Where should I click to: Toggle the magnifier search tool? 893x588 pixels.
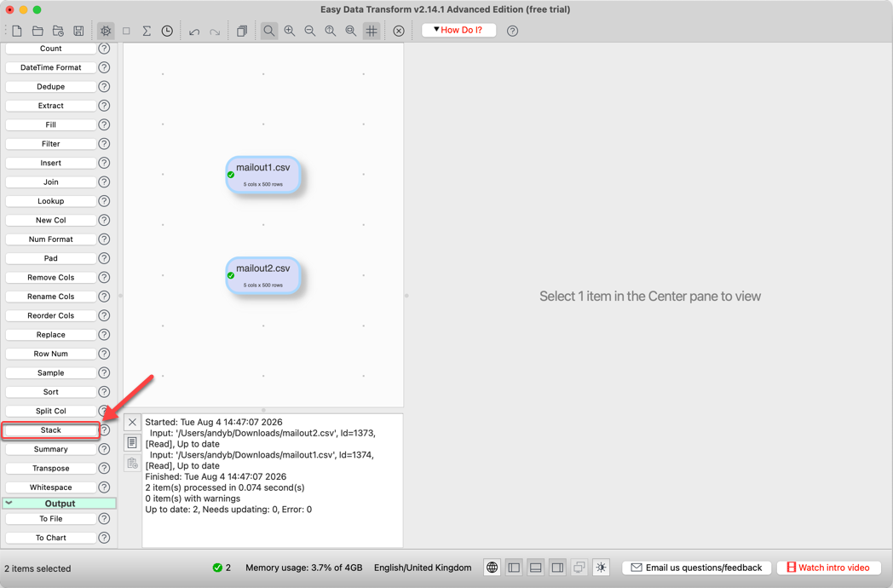point(268,31)
